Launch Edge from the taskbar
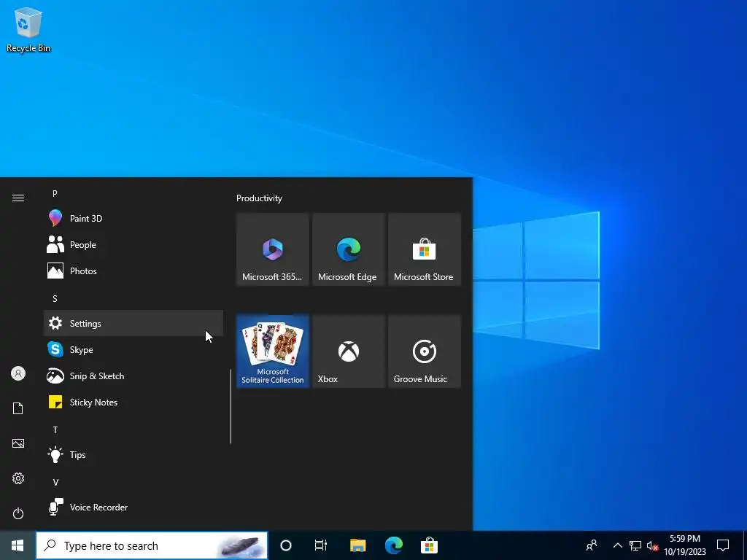This screenshot has height=560, width=747. 393,545
